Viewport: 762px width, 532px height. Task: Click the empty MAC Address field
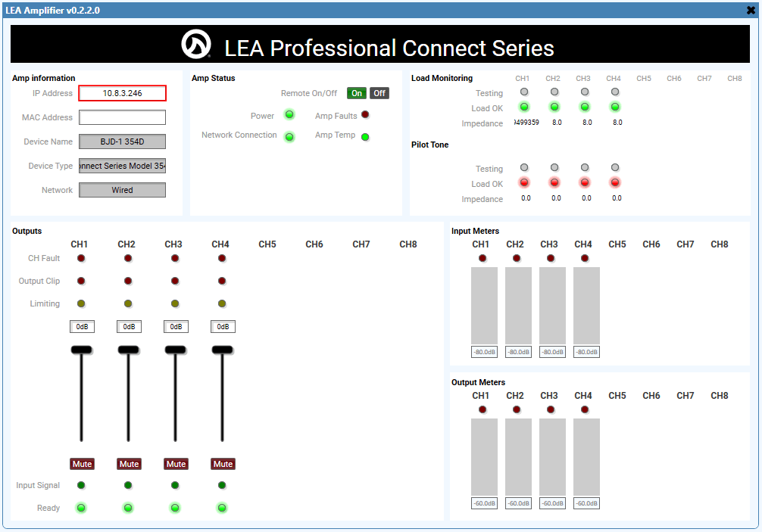tap(123, 117)
